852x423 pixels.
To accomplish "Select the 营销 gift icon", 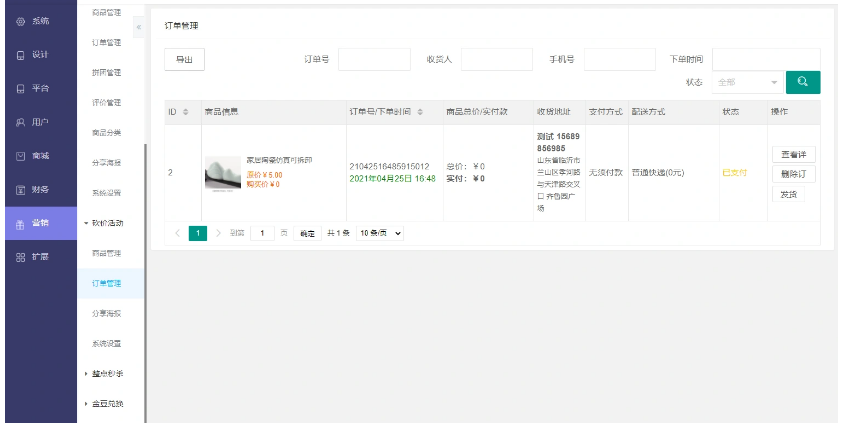I will (x=21, y=223).
